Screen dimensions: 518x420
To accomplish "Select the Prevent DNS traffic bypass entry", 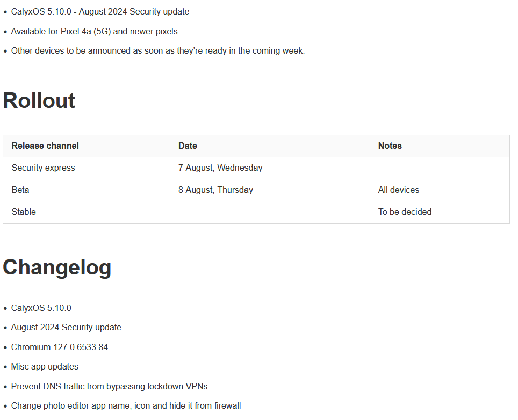I will [x=109, y=386].
